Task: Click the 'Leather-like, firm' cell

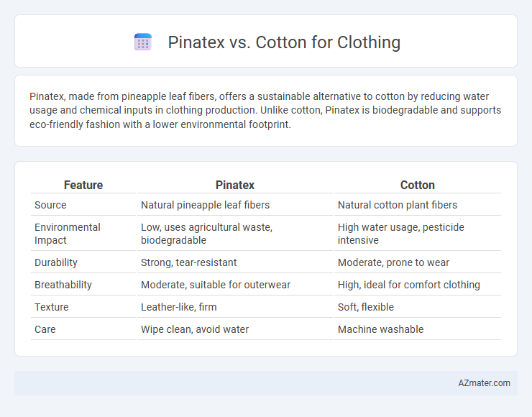Action: pos(235,307)
